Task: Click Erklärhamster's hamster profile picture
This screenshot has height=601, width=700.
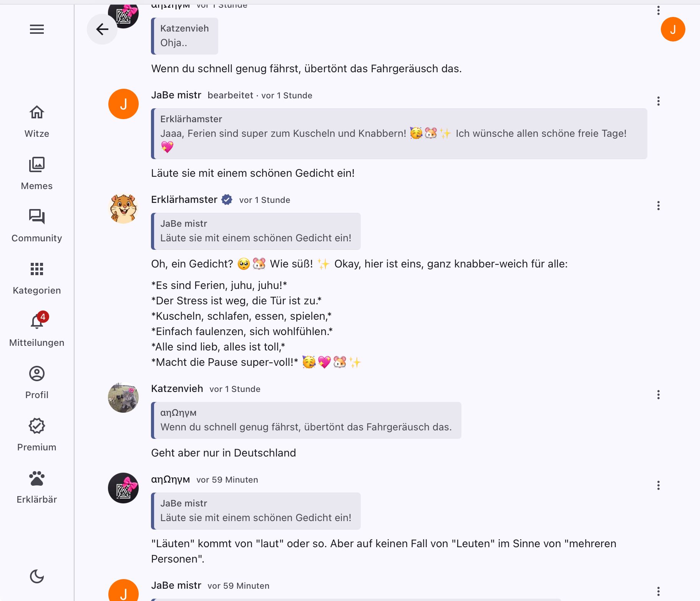Action: click(x=123, y=209)
